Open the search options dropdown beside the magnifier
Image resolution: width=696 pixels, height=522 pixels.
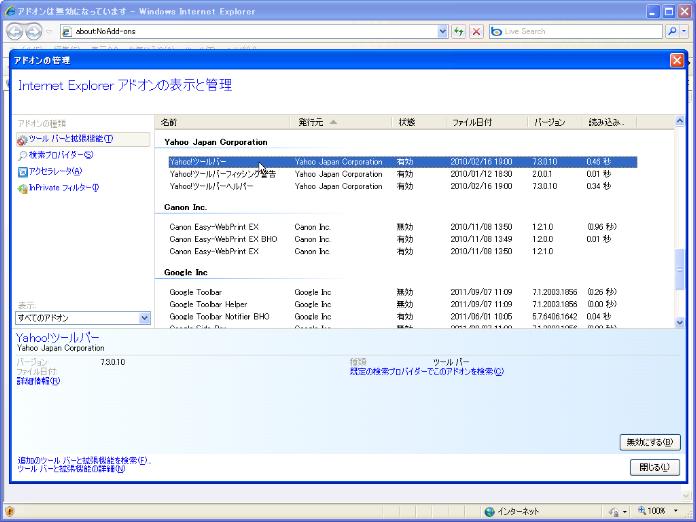[x=684, y=32]
